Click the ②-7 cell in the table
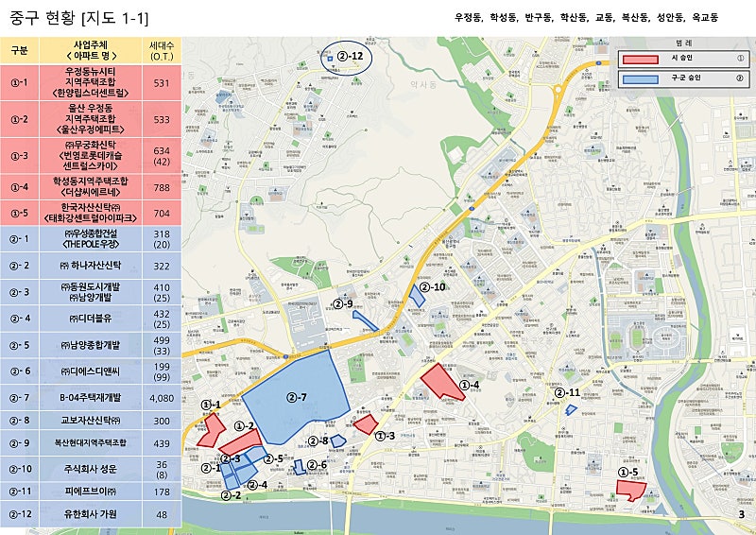The width and height of the screenshot is (756, 535). [19, 398]
